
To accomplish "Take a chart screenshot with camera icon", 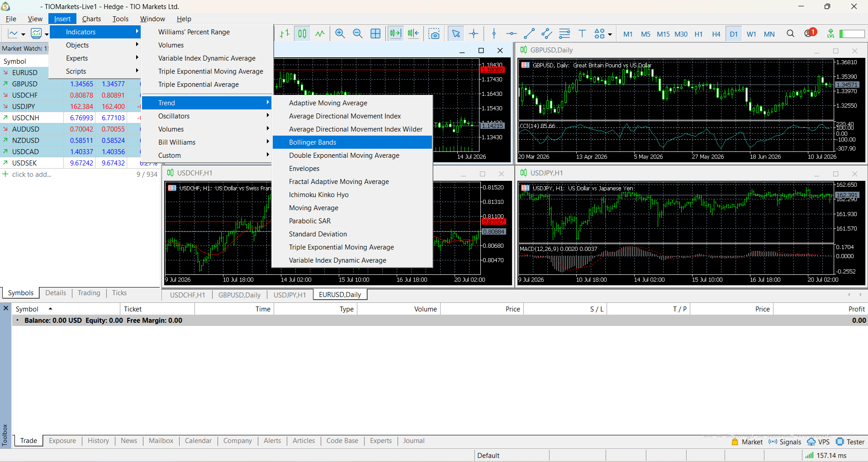I will [x=434, y=33].
